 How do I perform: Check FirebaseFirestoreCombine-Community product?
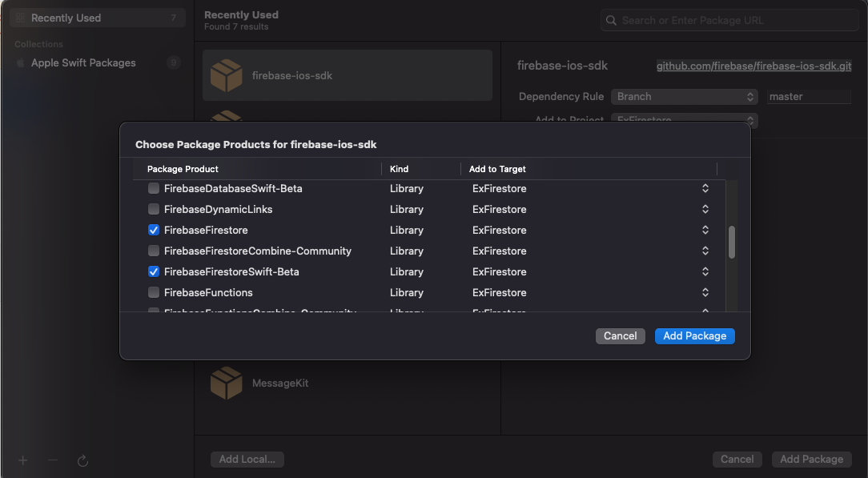point(154,251)
